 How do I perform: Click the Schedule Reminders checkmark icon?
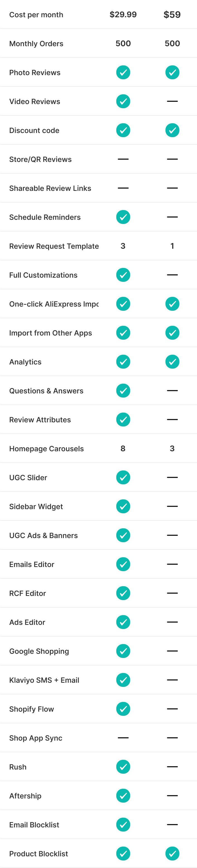coord(123,217)
